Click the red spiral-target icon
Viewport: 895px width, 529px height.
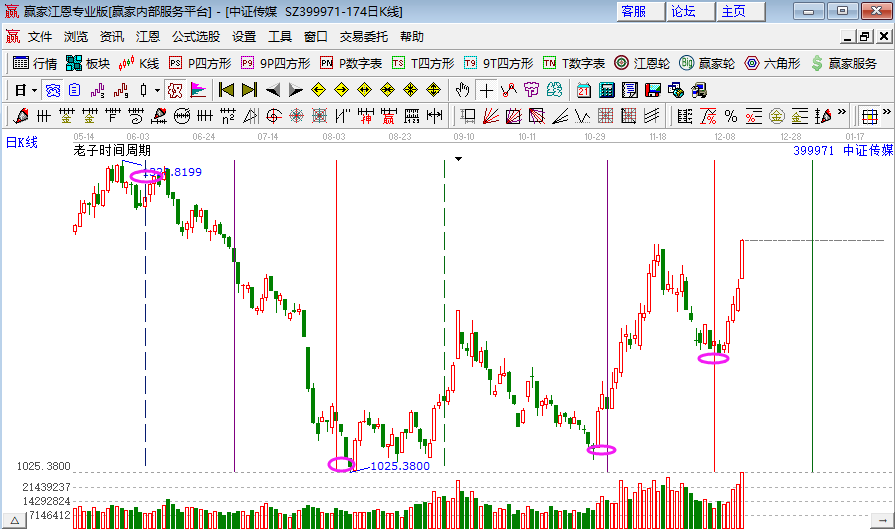(x=273, y=116)
